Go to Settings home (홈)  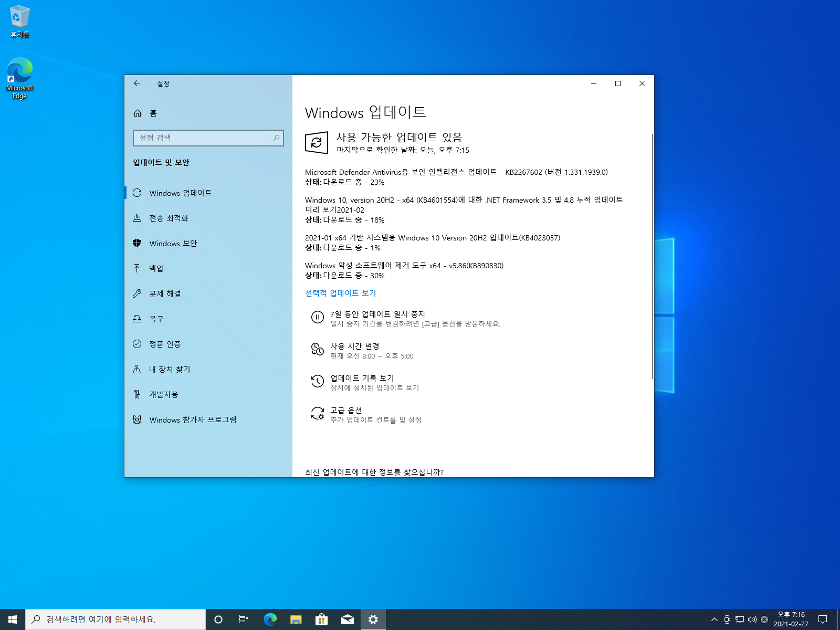[x=153, y=113]
